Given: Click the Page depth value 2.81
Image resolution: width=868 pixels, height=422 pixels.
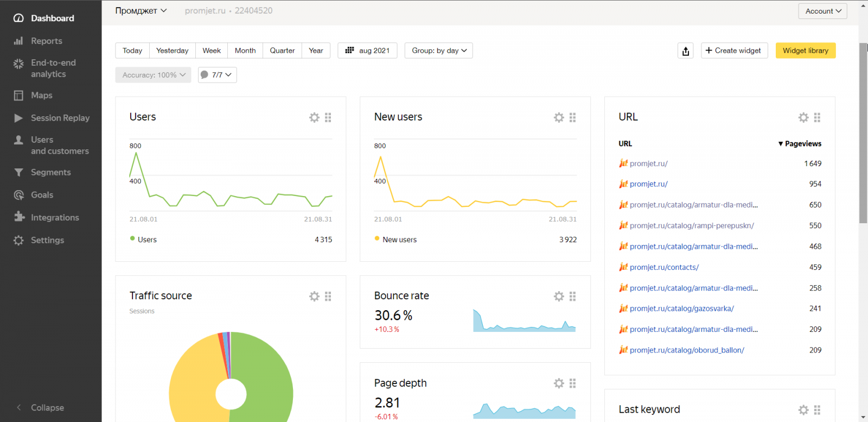Looking at the screenshot, I should [x=387, y=403].
